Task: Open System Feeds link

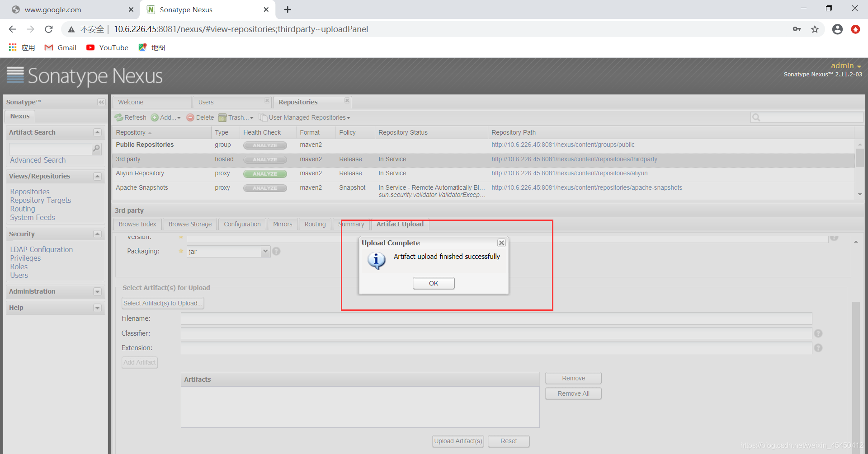Action: click(x=33, y=217)
